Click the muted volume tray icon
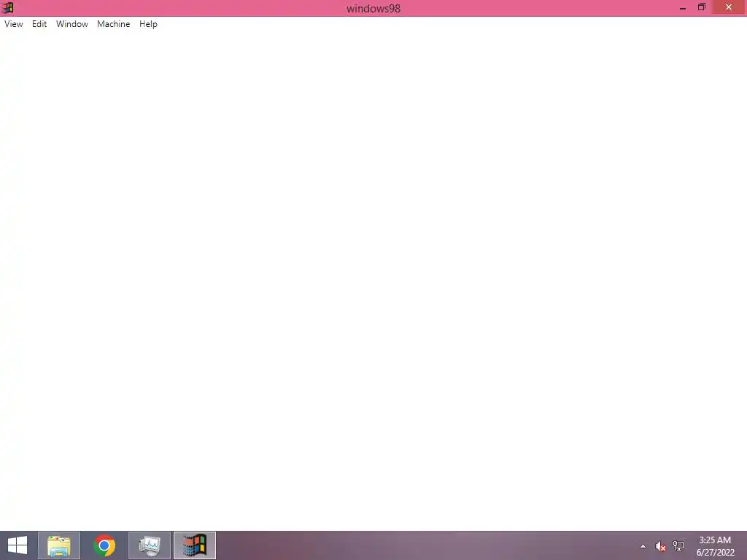 (x=660, y=546)
